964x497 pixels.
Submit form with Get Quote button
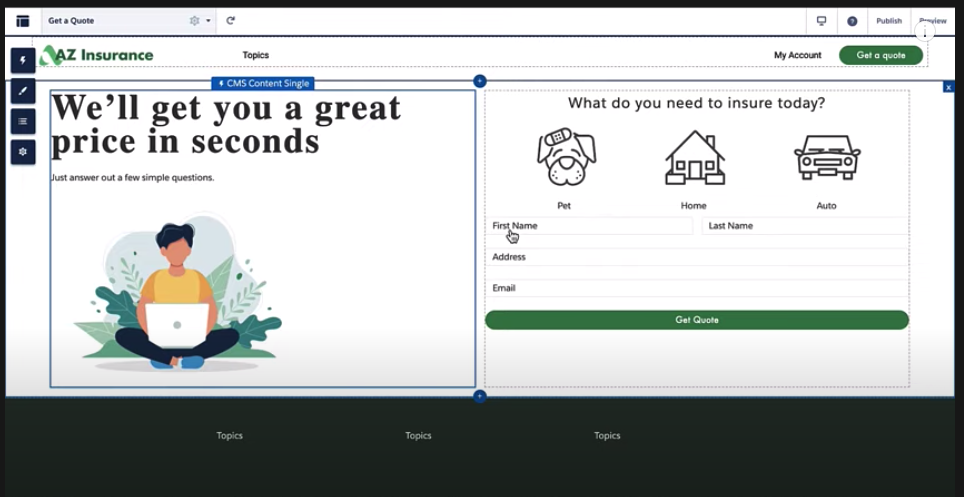tap(697, 320)
